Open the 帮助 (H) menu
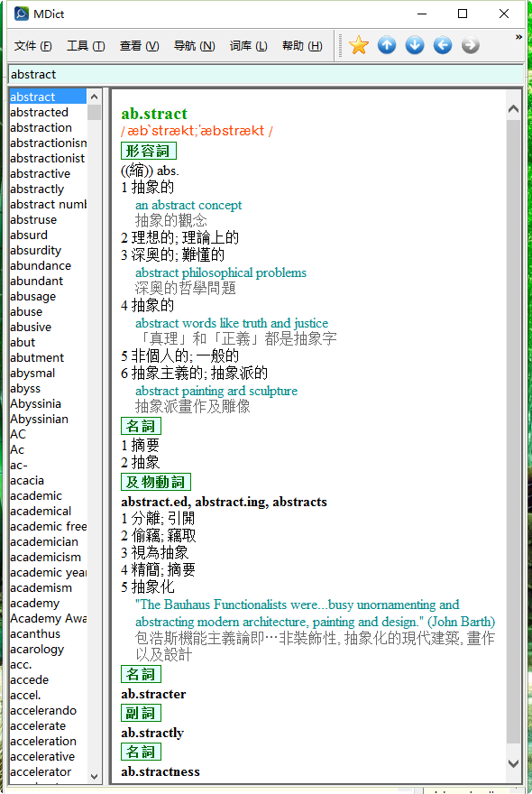 302,46
